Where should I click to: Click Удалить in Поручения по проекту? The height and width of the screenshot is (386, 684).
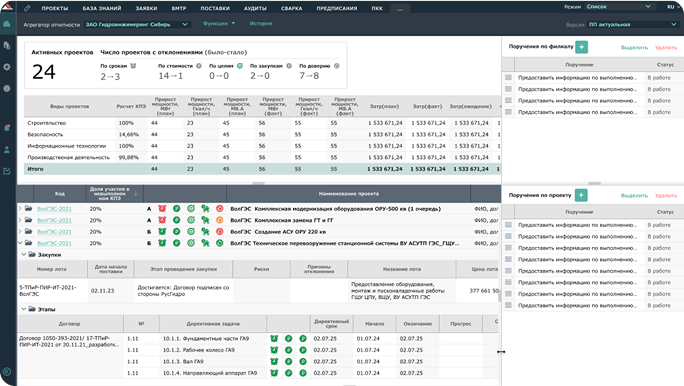tap(666, 195)
